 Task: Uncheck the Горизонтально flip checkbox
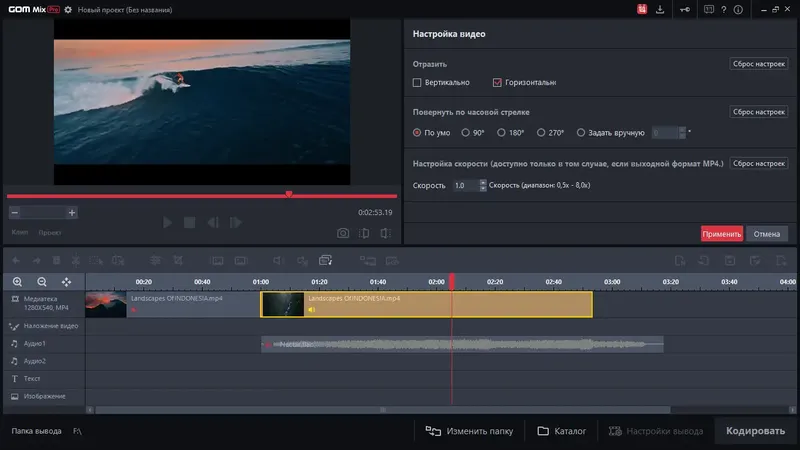[x=497, y=82]
